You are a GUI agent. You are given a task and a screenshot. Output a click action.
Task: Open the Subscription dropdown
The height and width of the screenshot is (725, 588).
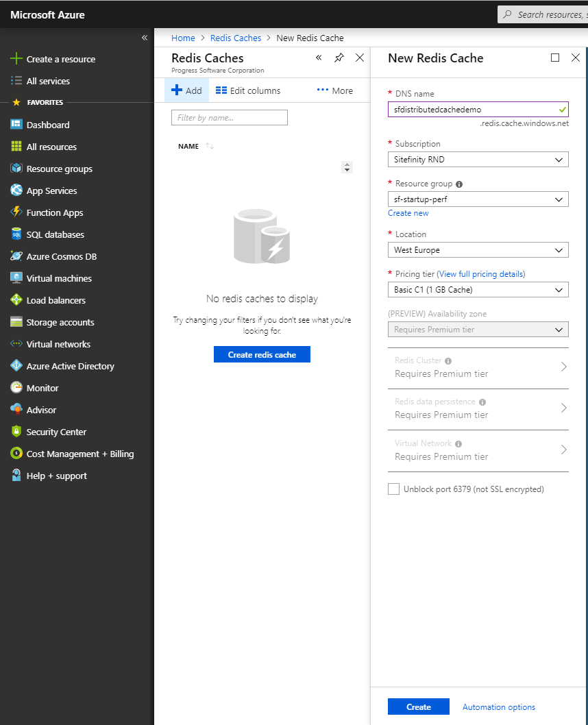(x=478, y=159)
